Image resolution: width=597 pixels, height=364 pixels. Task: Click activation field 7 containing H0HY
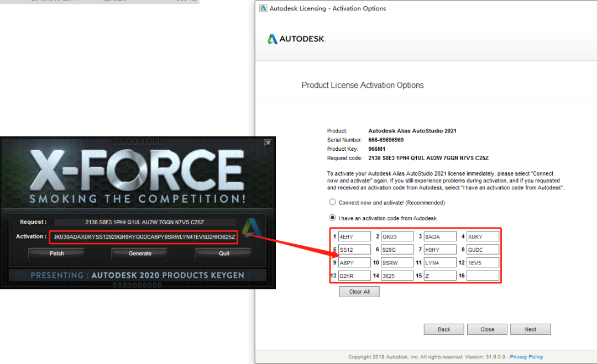point(440,250)
